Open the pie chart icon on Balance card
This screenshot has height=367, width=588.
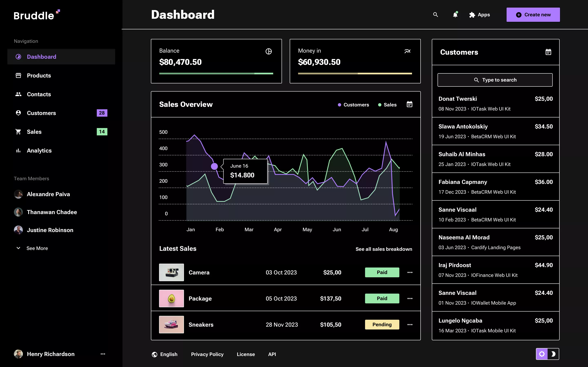click(269, 51)
